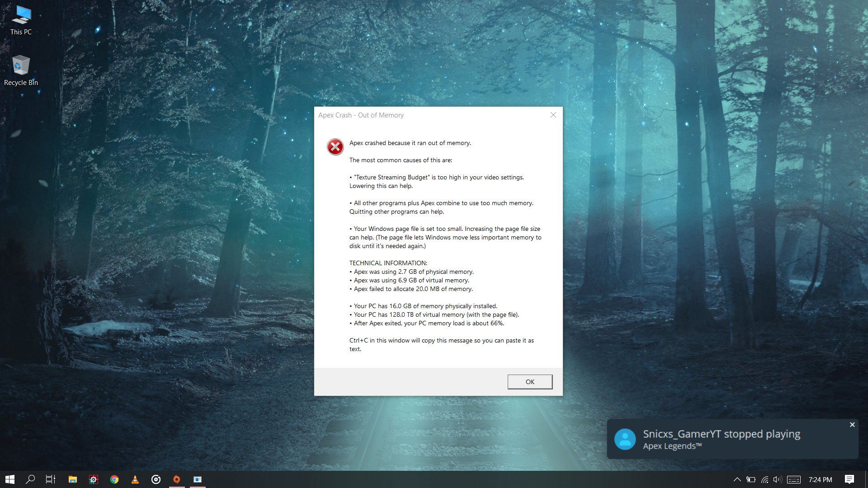This screenshot has height=488, width=868.
Task: Switch to the Origin app on the taskbar
Action: click(177, 479)
